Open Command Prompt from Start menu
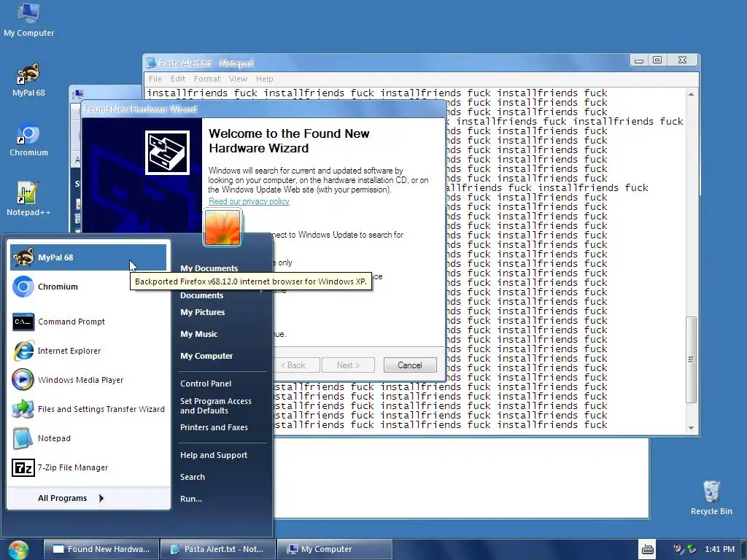747x560 pixels. pos(88,322)
